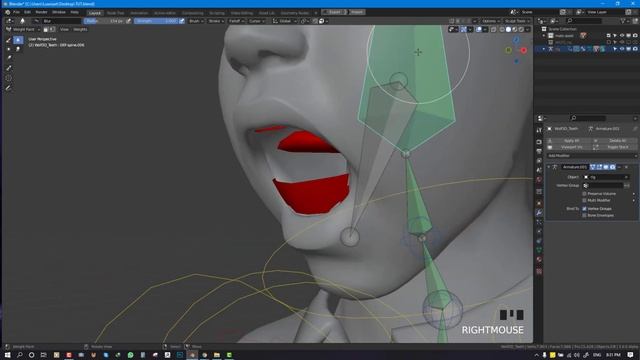The width and height of the screenshot is (640, 360).
Task: Toggle radius pressure sensitivity button
Action: [129, 21]
